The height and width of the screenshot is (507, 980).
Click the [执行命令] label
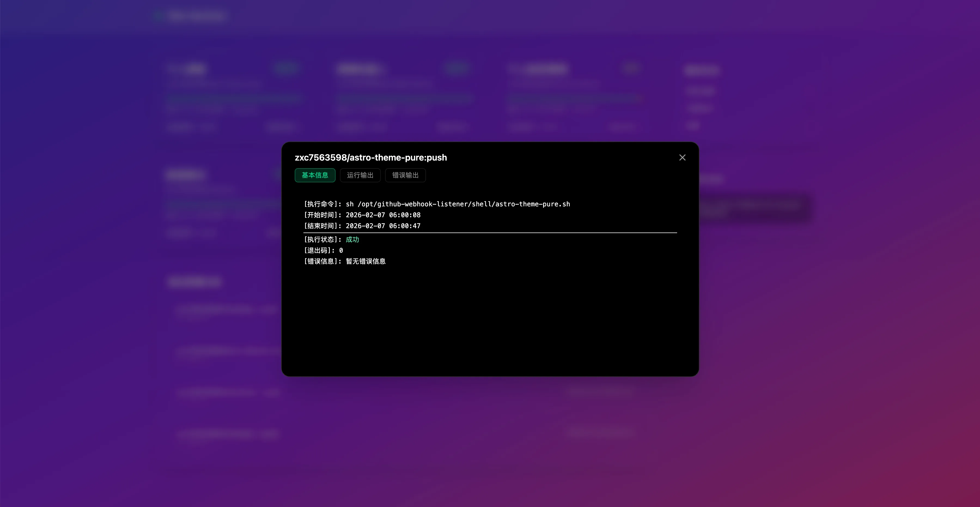322,204
